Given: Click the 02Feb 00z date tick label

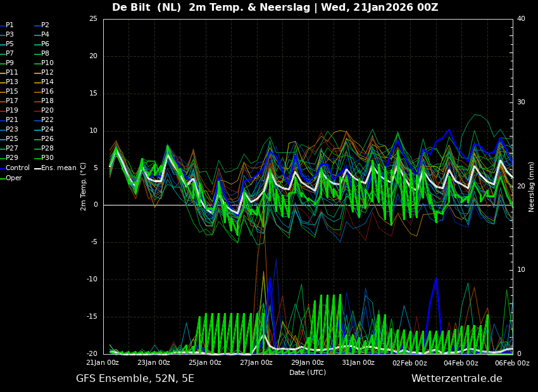Looking at the screenshot, I should (x=410, y=363).
